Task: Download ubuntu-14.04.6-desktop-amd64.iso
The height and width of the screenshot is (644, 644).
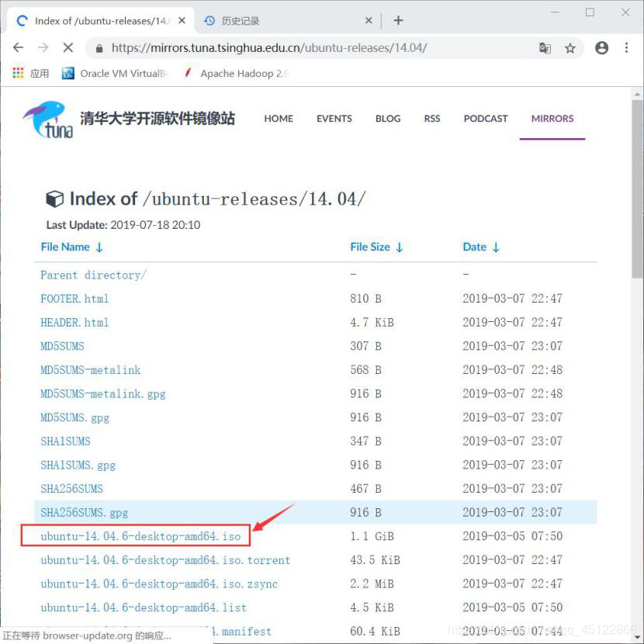Action: [x=140, y=536]
